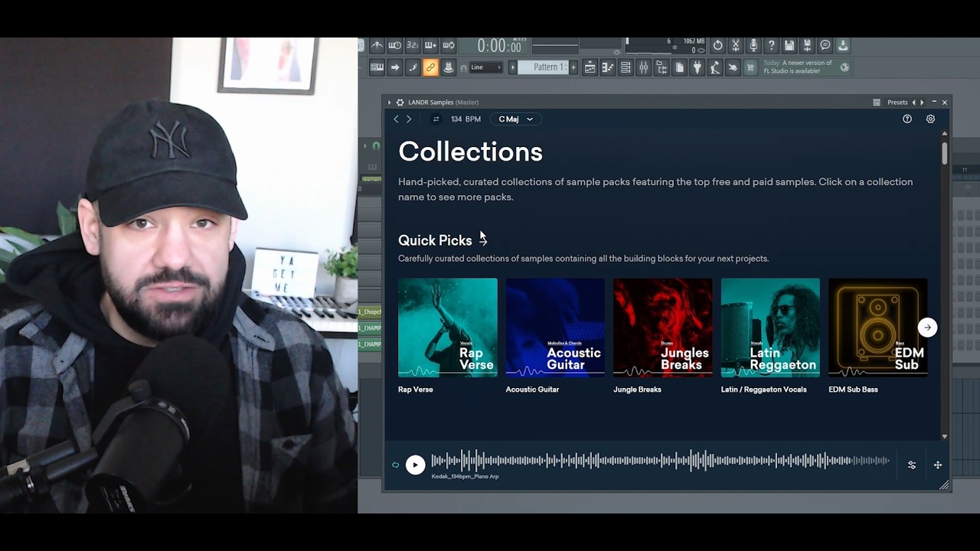
Task: Toggle loop recording button
Action: point(449,45)
